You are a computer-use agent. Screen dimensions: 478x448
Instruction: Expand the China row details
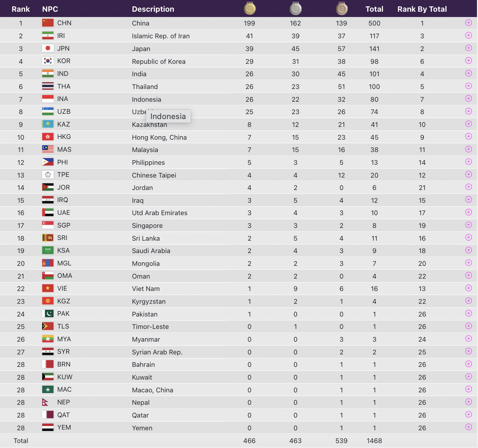468,23
